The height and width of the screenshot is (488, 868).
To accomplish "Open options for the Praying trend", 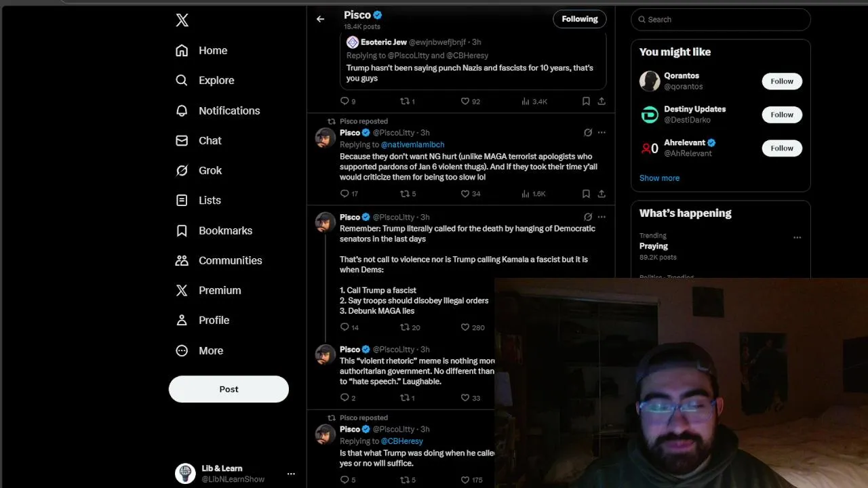I will (x=797, y=237).
